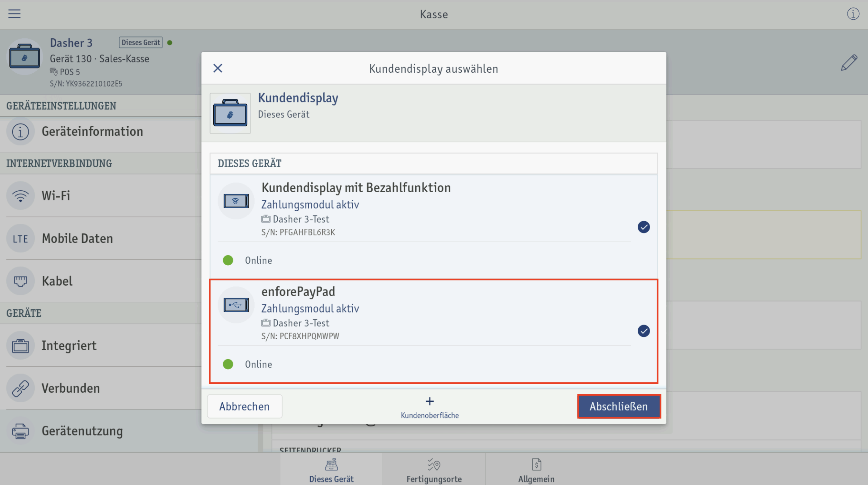868x485 pixels.
Task: Toggle the checkmark for Kundendisplay mit Bezahlfunktion
Action: pyautogui.click(x=643, y=227)
